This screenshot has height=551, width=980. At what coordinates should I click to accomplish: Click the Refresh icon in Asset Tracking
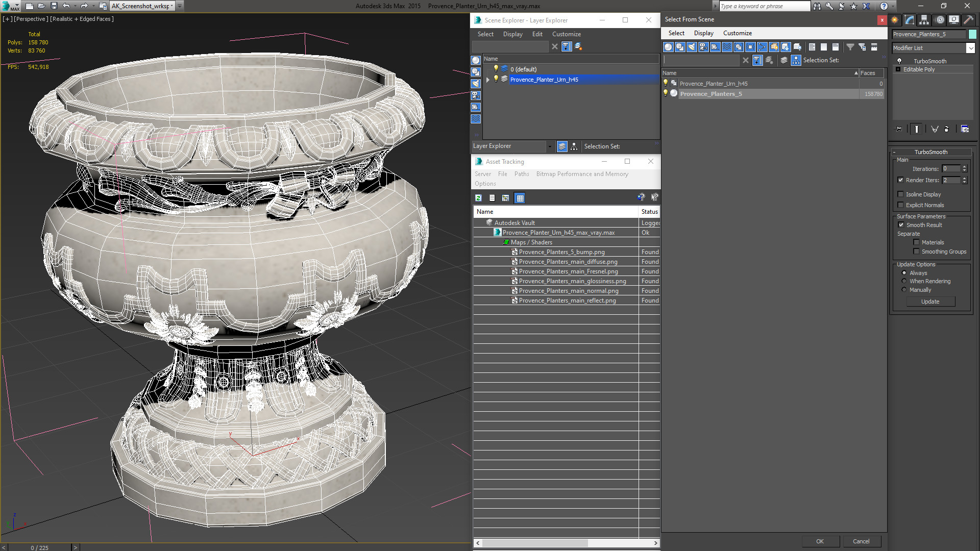[478, 198]
